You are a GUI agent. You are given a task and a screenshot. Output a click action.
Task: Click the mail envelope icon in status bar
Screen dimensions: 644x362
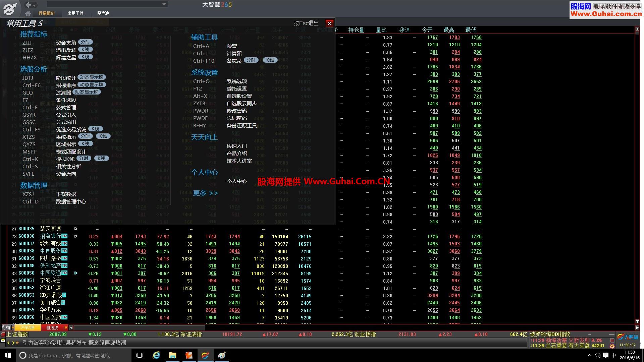click(x=3, y=341)
